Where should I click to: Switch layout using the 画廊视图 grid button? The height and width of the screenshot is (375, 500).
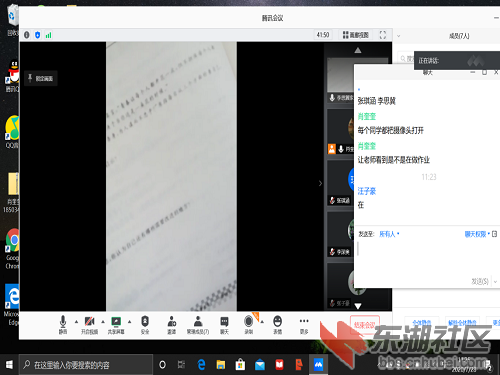coord(356,35)
